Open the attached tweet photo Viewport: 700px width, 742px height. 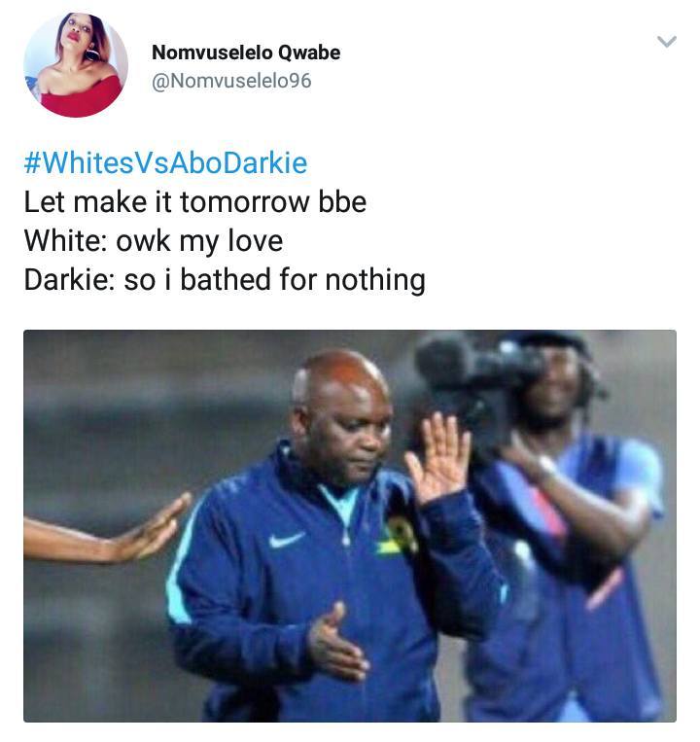click(x=350, y=526)
